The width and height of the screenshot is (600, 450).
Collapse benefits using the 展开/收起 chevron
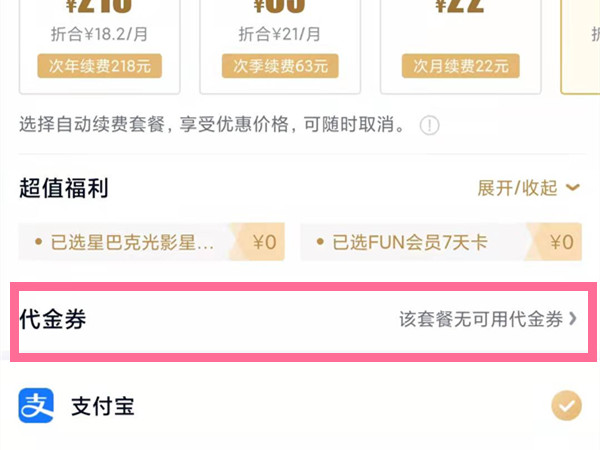point(573,187)
